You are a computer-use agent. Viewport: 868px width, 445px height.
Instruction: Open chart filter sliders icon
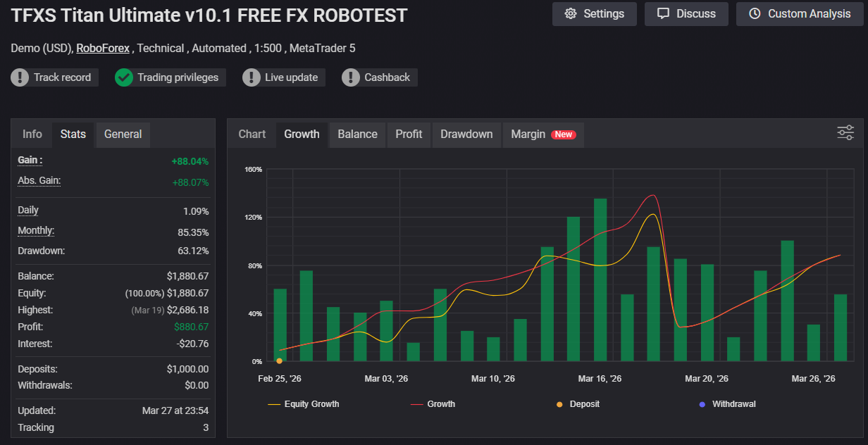point(845,132)
